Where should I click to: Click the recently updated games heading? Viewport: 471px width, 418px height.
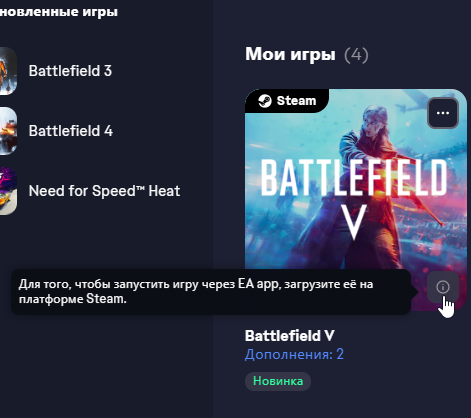click(x=59, y=12)
